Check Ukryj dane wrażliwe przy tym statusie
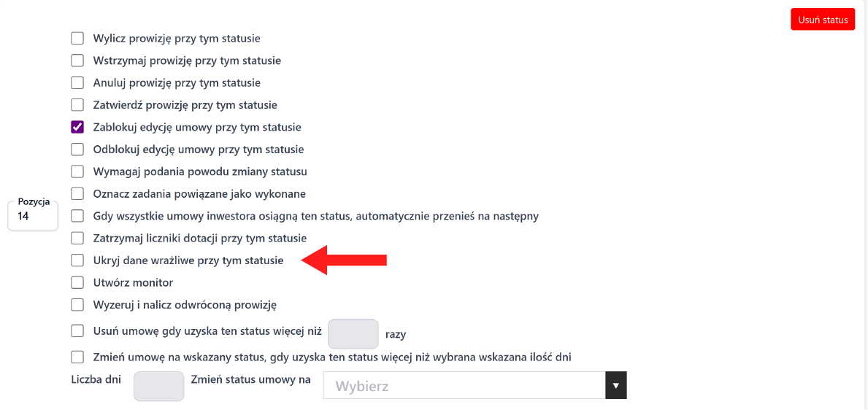This screenshot has width=868, height=410. [77, 260]
